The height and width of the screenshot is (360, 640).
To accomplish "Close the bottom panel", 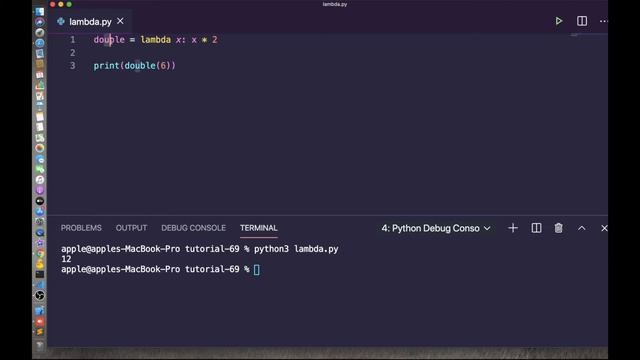I will point(604,228).
